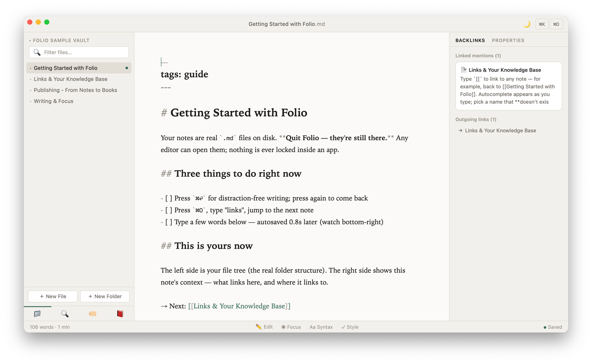592x364 pixels.
Task: Open the Writing & Focus note
Action: tap(79, 101)
